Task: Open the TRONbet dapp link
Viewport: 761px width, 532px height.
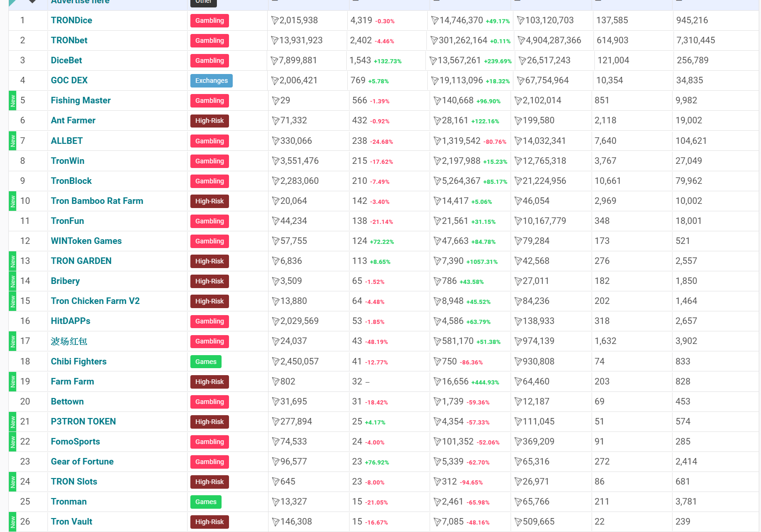Action: 69,40
